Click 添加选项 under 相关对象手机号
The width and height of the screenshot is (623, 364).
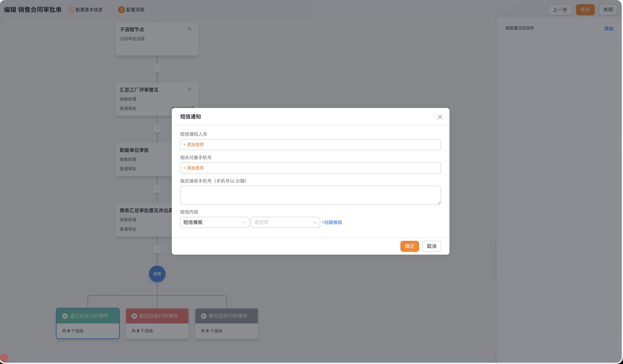click(x=193, y=168)
